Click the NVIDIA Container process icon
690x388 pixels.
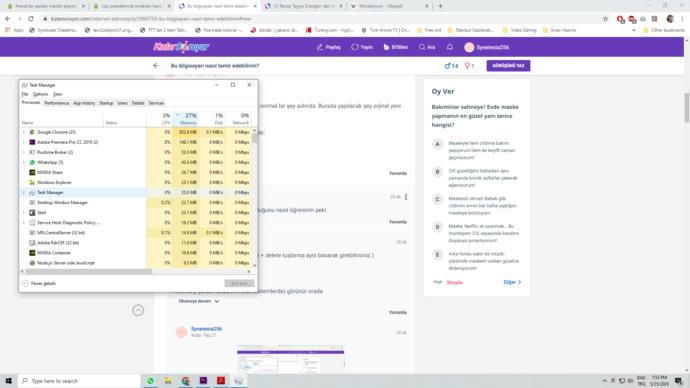pos(32,253)
